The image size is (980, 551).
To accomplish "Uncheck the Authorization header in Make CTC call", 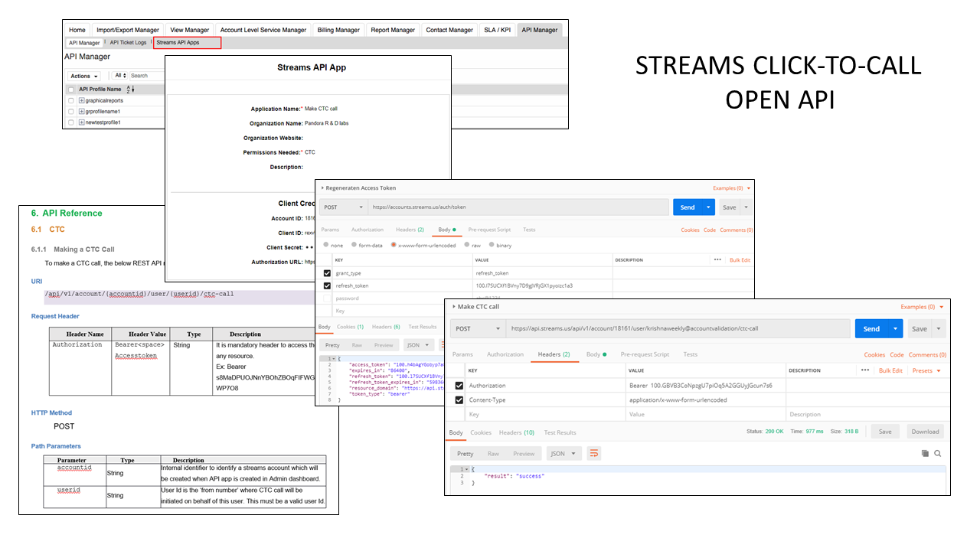I will pos(459,386).
